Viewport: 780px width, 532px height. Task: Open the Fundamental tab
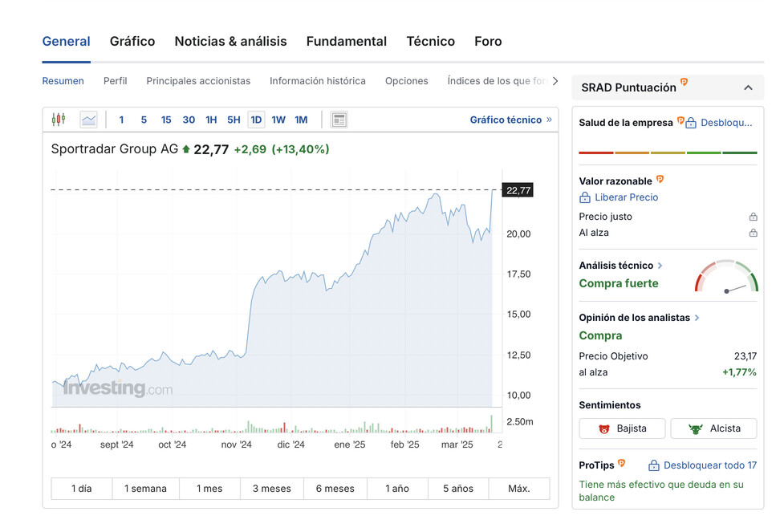click(x=346, y=42)
